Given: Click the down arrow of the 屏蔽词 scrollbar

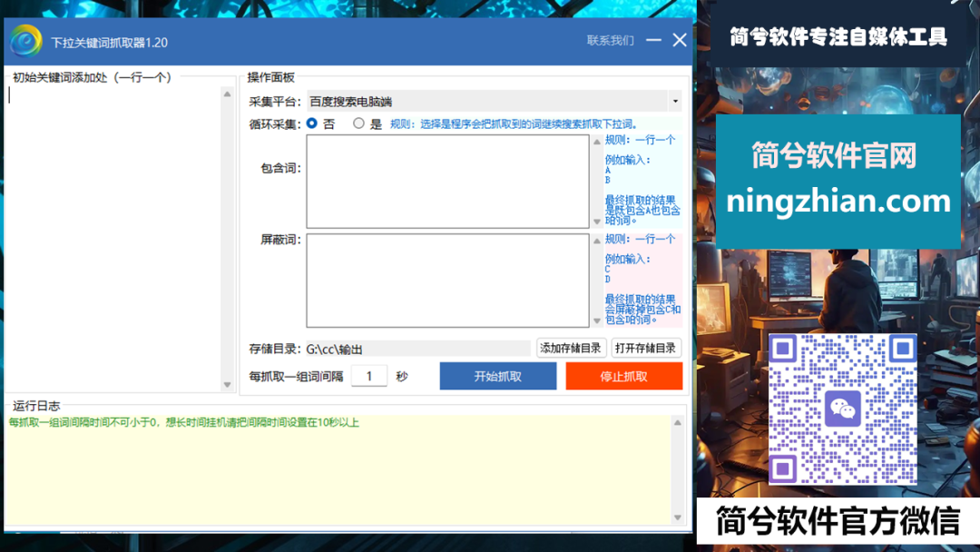Looking at the screenshot, I should click(596, 320).
